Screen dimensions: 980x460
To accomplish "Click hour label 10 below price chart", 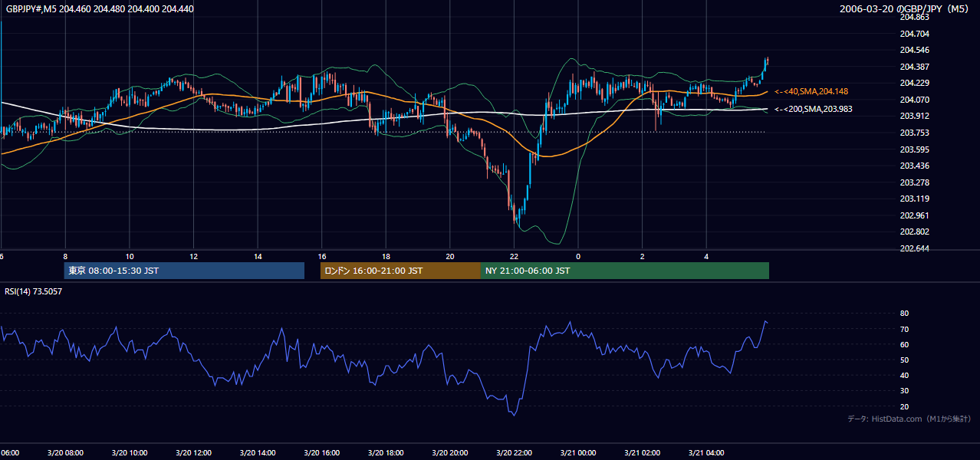I will [x=130, y=257].
